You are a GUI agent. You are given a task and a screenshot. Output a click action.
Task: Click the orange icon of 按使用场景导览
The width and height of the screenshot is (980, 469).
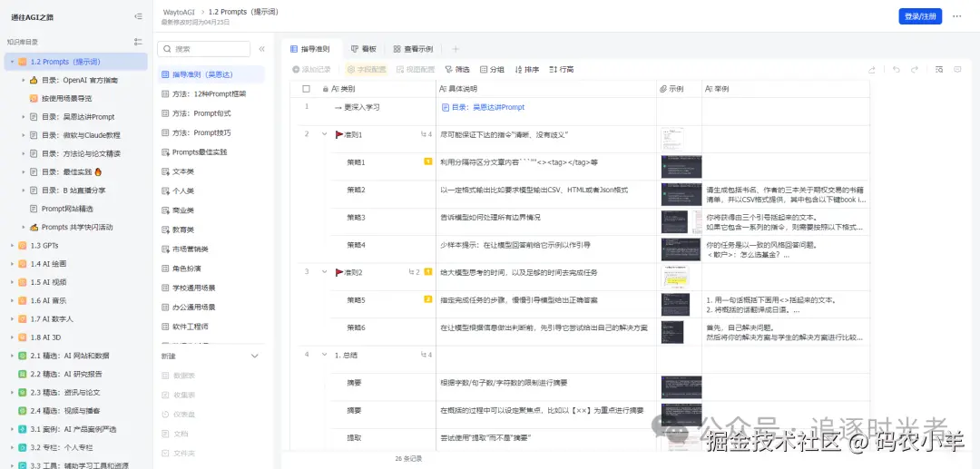coord(34,98)
